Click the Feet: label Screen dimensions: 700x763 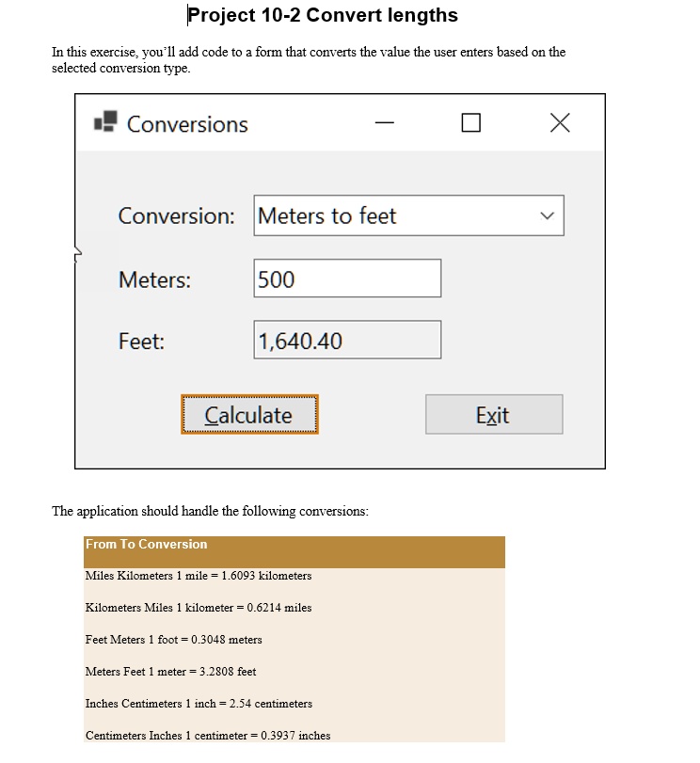coord(141,342)
